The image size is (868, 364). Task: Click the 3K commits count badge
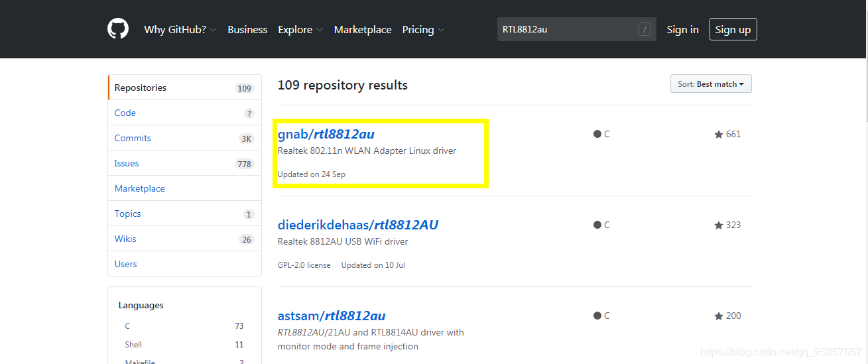tap(246, 139)
